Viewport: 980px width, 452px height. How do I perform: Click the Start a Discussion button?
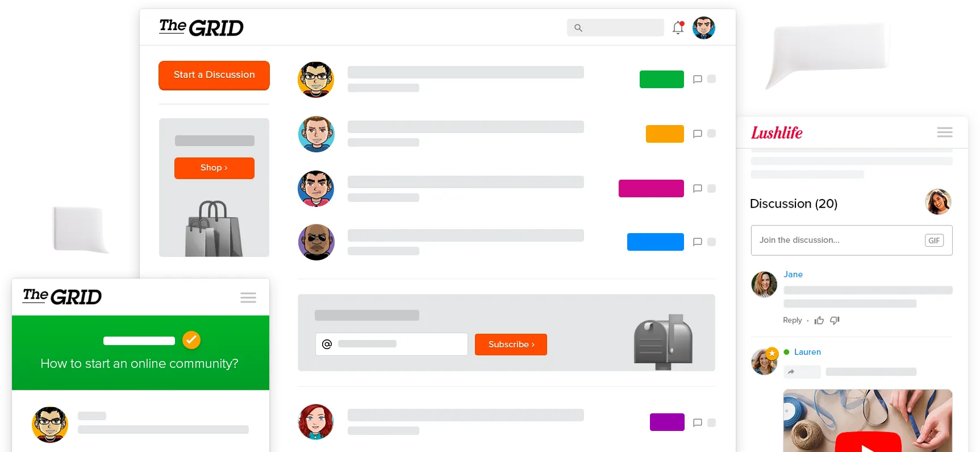(x=214, y=75)
